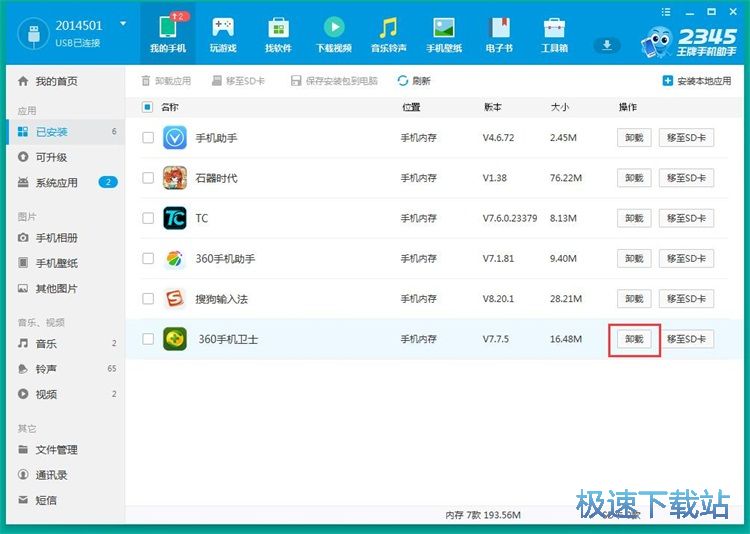Open 音乐铃声 music ringtones
Image resolution: width=750 pixels, height=534 pixels.
(x=388, y=34)
